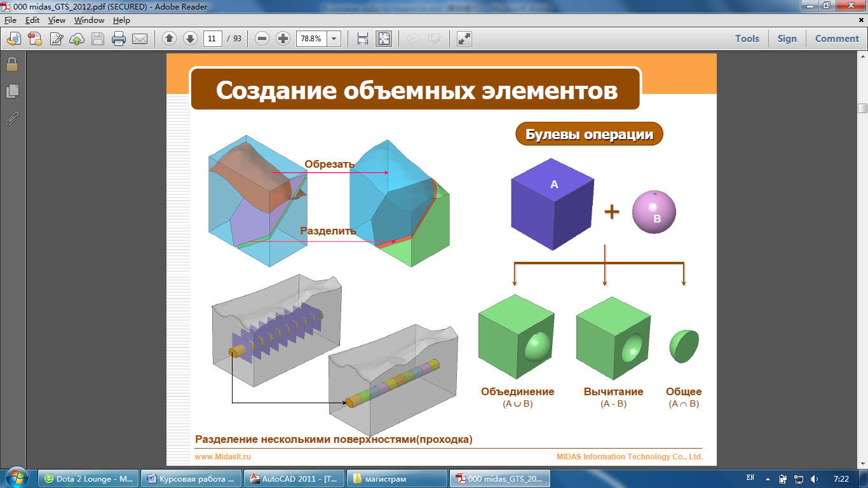Open the View menu

[57, 20]
